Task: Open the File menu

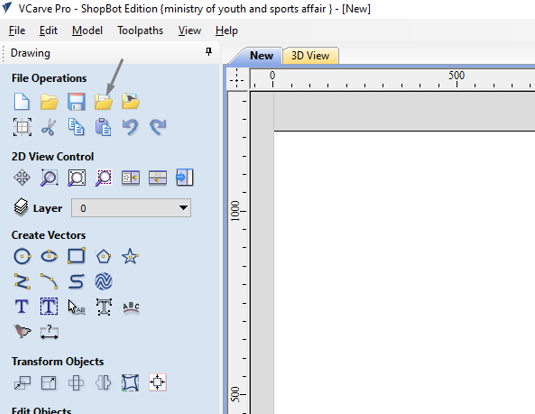Action: click(17, 30)
